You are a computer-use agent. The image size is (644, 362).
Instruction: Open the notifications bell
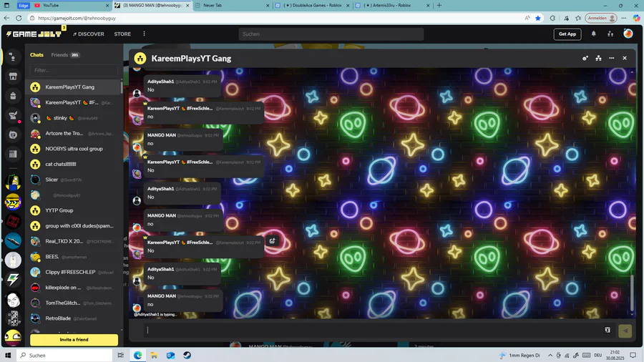click(593, 34)
